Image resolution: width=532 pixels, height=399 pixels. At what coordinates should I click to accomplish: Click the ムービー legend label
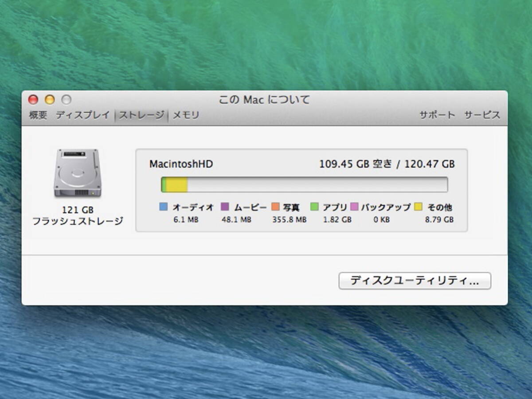[250, 207]
